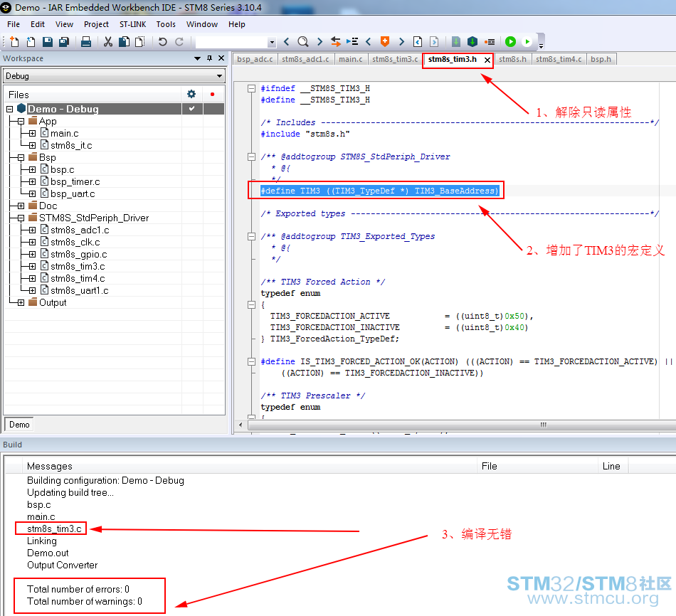Expand main.c tree node
Image resolution: width=676 pixels, height=616 pixels.
[32, 133]
